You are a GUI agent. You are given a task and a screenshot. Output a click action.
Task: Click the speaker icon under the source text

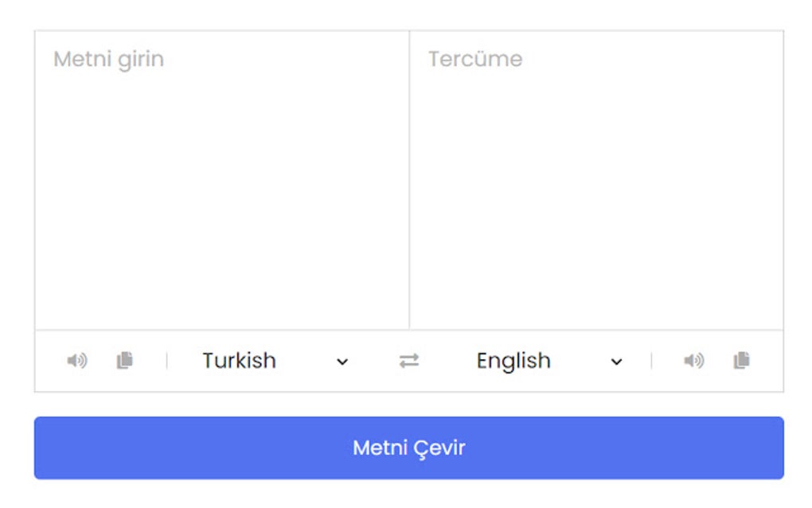click(77, 361)
